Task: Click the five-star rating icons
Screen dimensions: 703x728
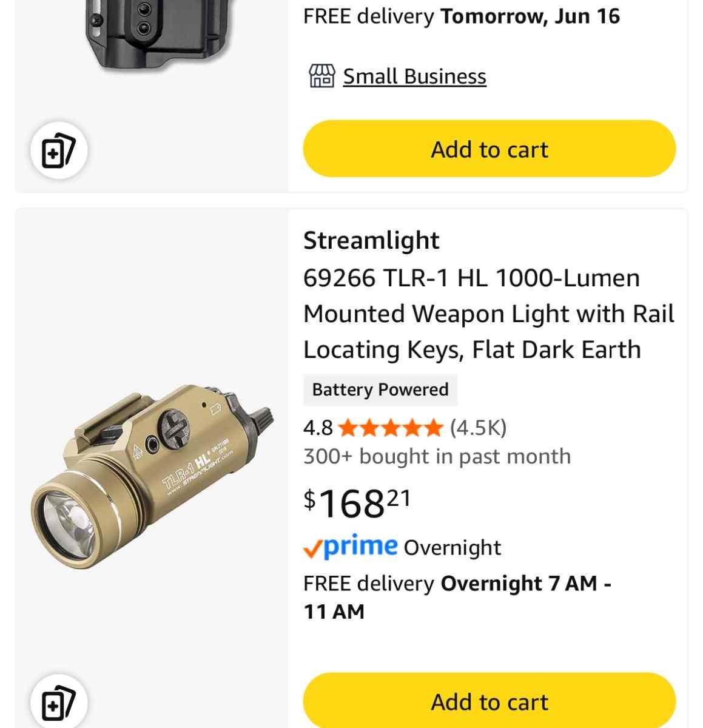Action: click(391, 428)
